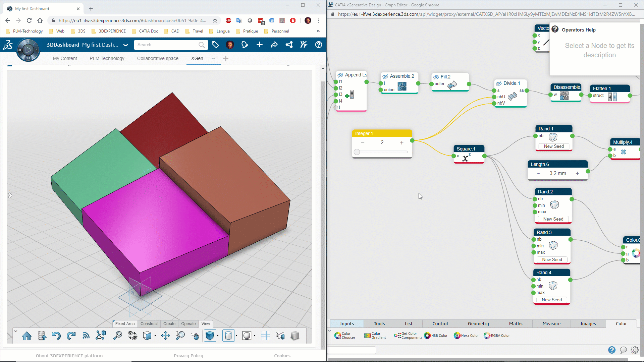Expand the left side panel arrow in viewer
The image size is (644, 362).
[x=10, y=195]
